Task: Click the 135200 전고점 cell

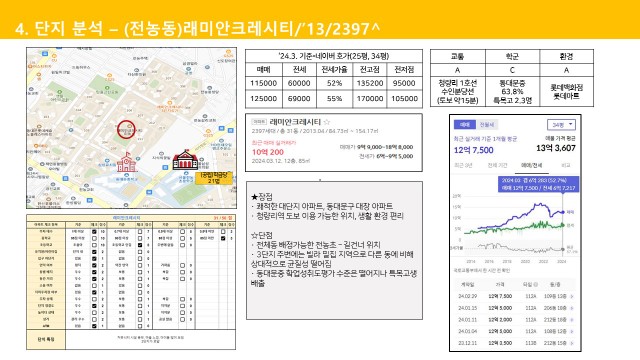Action: tap(370, 83)
